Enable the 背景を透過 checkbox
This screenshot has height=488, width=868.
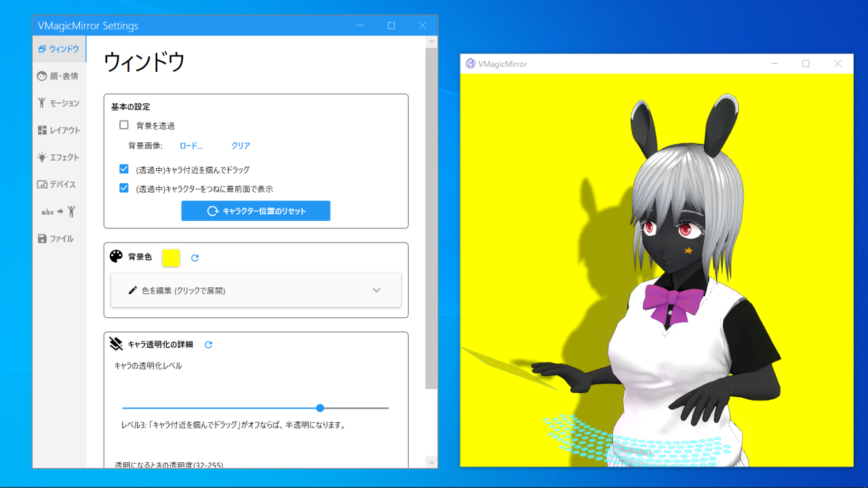pyautogui.click(x=124, y=125)
